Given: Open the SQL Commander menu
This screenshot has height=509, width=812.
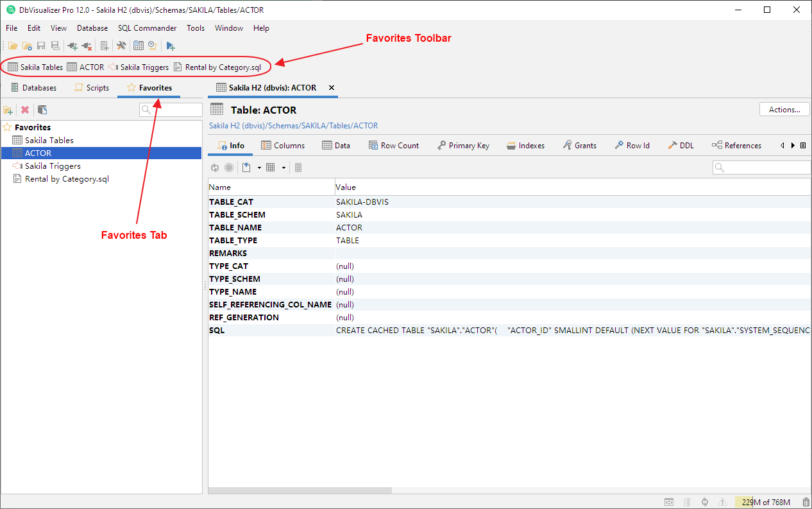Looking at the screenshot, I should pos(147,28).
